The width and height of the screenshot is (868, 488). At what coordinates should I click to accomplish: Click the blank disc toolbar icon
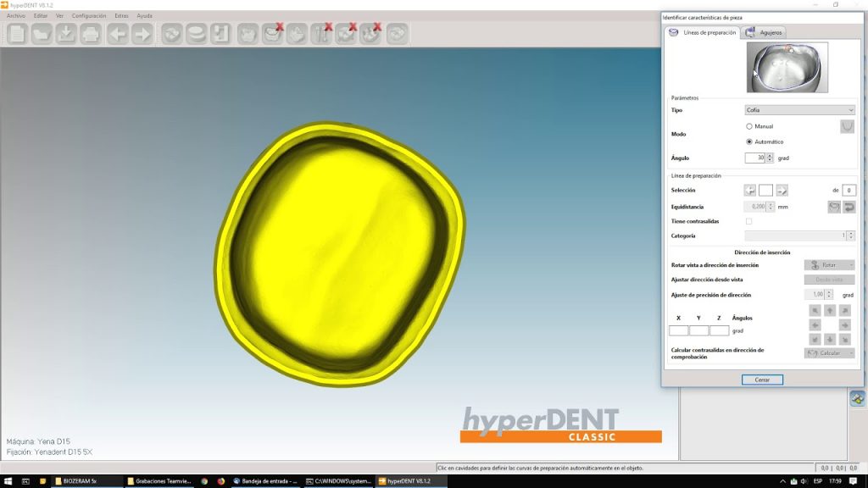point(197,34)
